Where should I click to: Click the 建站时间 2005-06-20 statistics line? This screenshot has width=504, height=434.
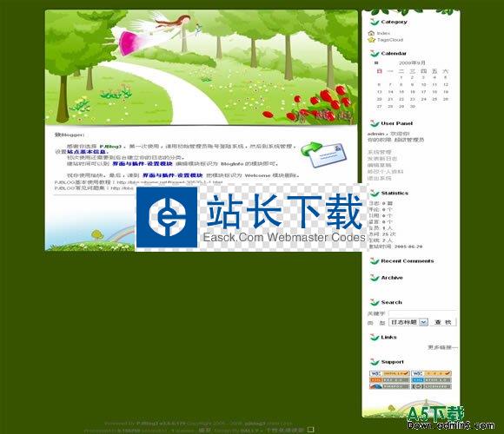395,247
